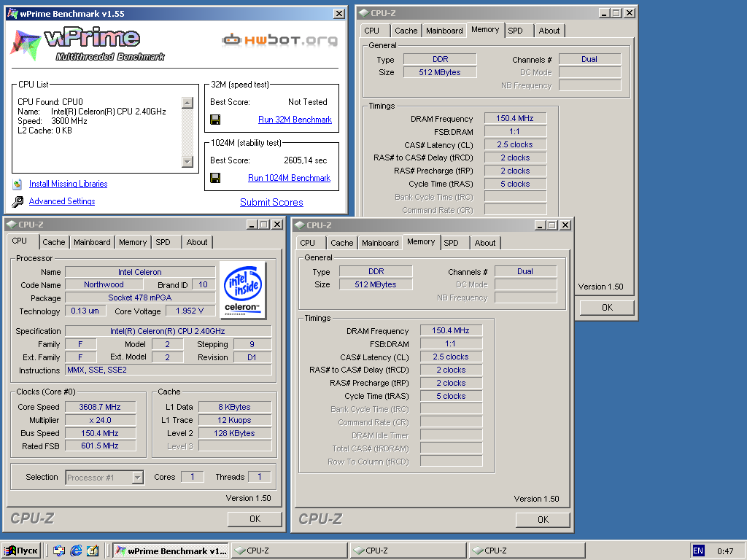Click OK in top-right CPU-Z window

607,308
